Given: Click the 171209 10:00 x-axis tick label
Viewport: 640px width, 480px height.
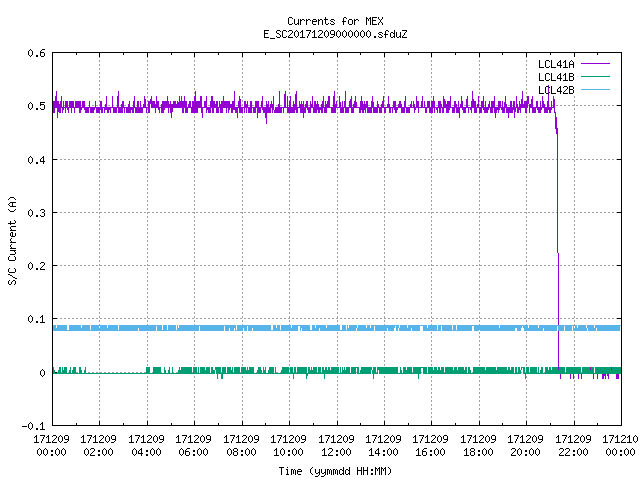Looking at the screenshot, I should click(x=288, y=446).
